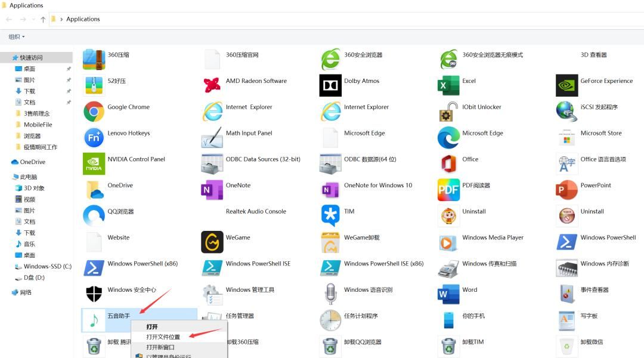Viewport: 644px width, 358px height.
Task: Select Windows 语音识别 microphone icon
Action: tap(330, 294)
